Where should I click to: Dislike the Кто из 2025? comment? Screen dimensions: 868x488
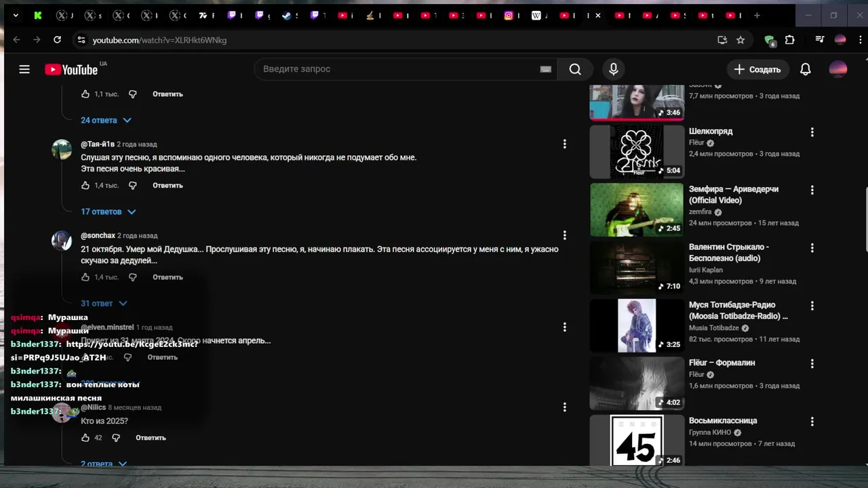pos(116,437)
